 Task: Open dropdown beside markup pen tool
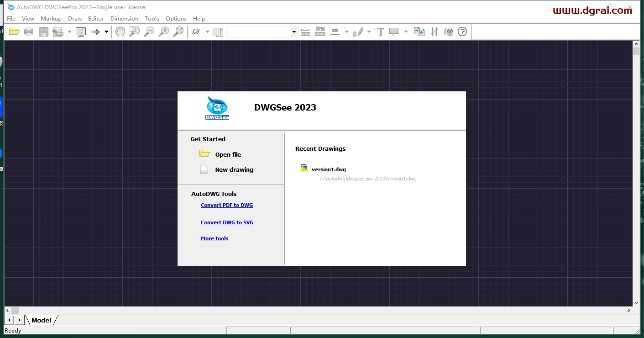coord(369,32)
